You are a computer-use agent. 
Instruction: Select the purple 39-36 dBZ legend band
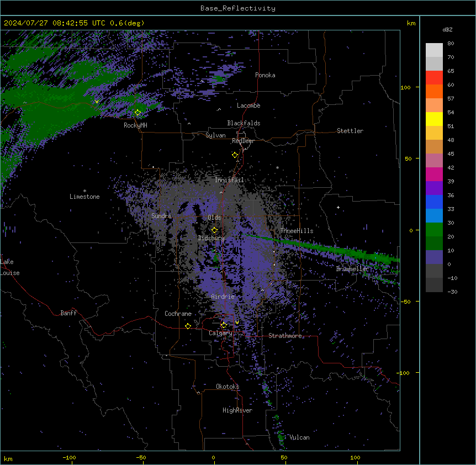pos(434,188)
